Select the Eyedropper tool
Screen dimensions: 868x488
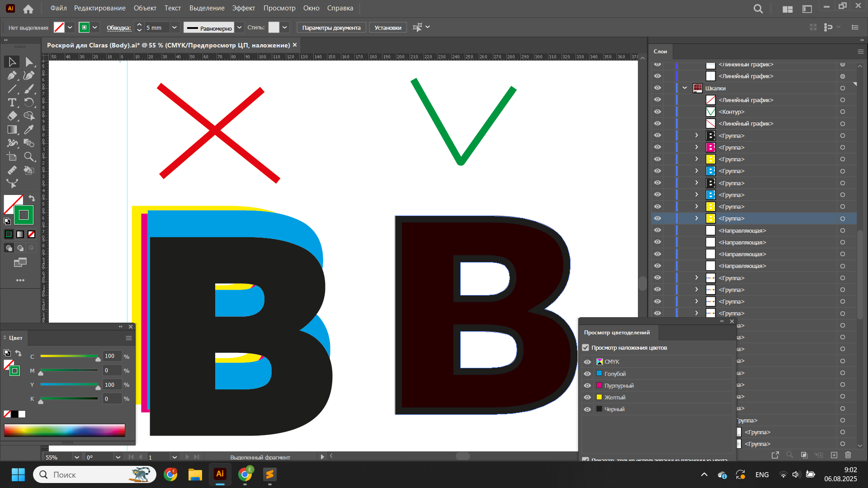tap(29, 130)
